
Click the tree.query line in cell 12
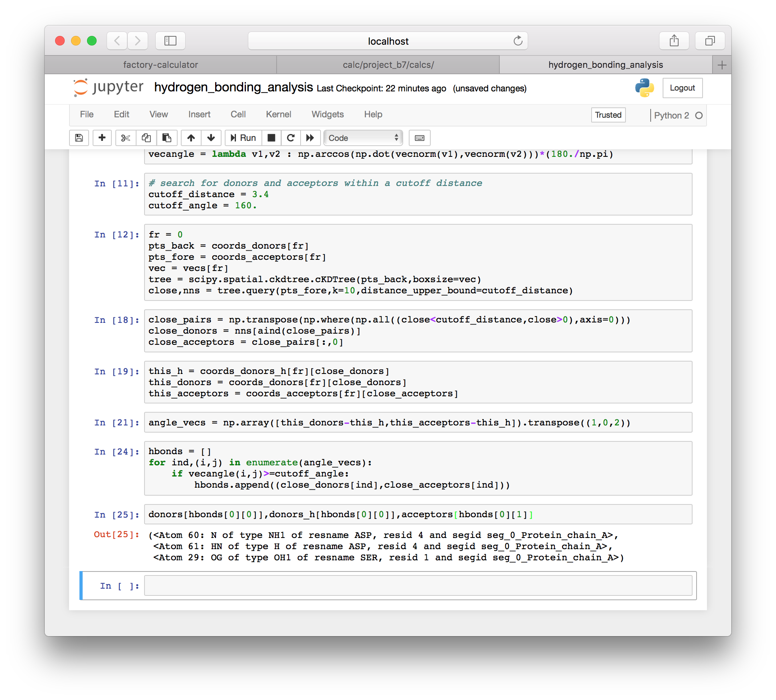coord(360,291)
